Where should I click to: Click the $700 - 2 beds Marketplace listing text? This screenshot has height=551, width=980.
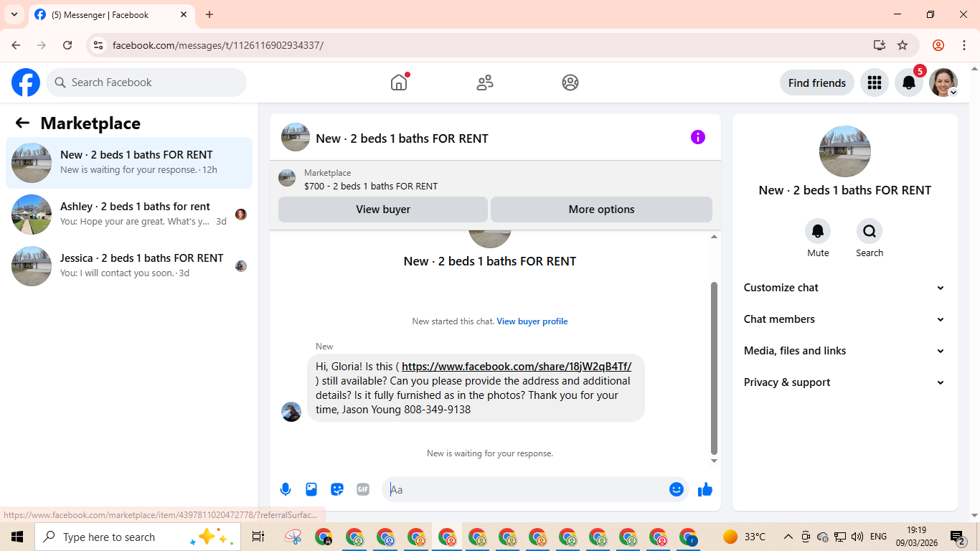tap(371, 186)
